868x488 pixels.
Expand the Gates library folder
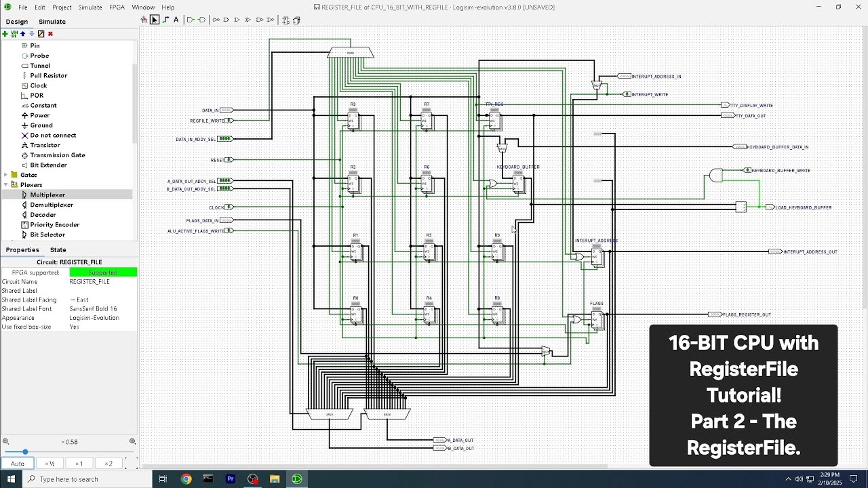[6, 175]
